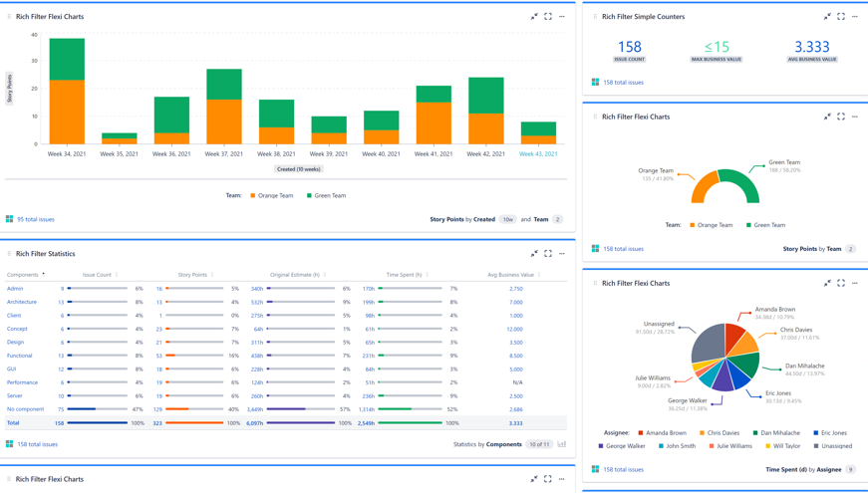Open fullscreen view of Rich Filter Statistics
868x493 pixels.
[548, 254]
